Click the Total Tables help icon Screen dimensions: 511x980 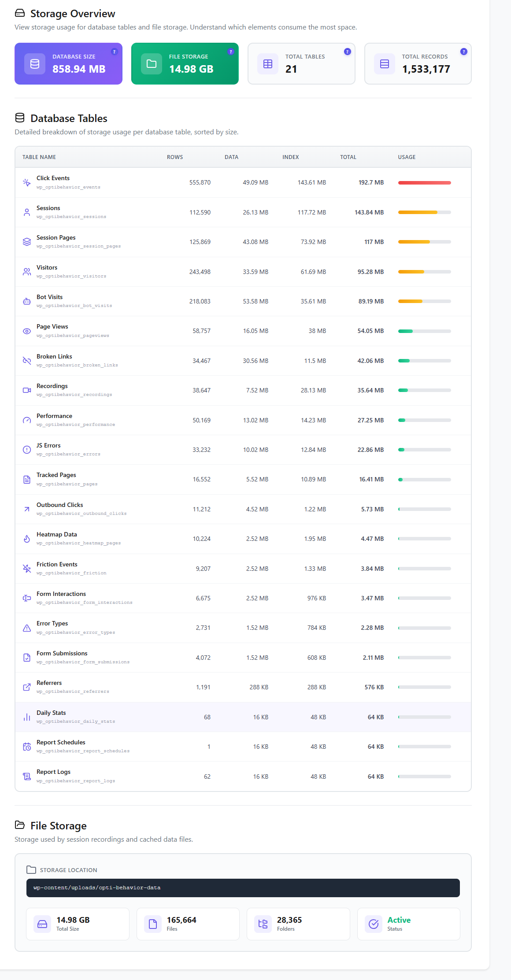click(x=347, y=52)
